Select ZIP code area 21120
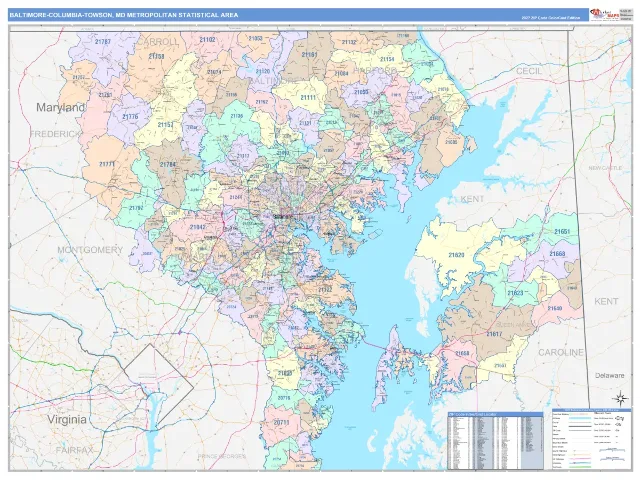 262,71
